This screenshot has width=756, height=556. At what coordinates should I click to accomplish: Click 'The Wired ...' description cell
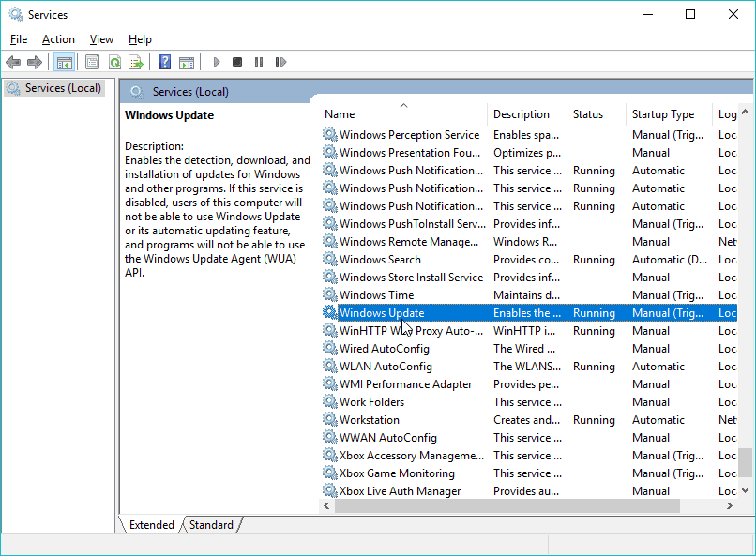coord(524,349)
